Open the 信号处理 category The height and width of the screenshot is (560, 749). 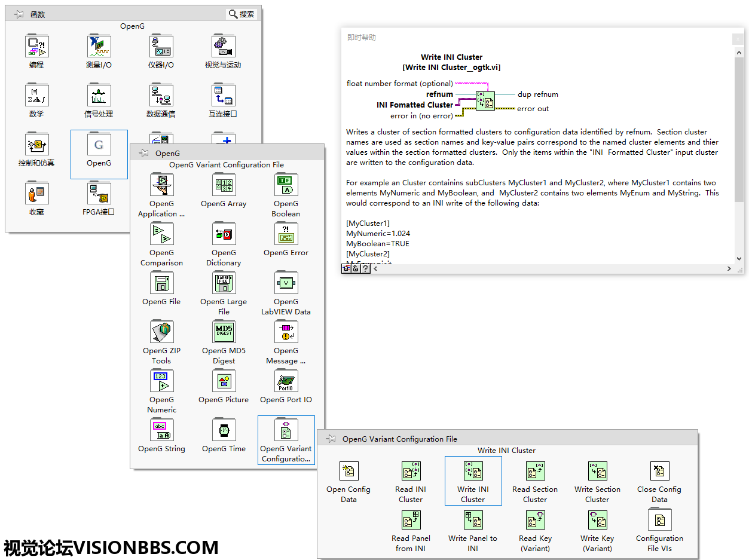(99, 96)
